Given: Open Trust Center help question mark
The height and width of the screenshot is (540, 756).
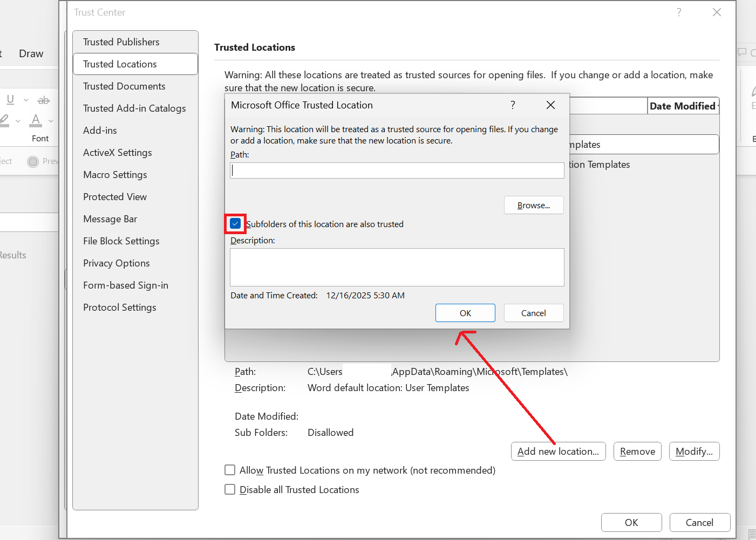Looking at the screenshot, I should [679, 12].
